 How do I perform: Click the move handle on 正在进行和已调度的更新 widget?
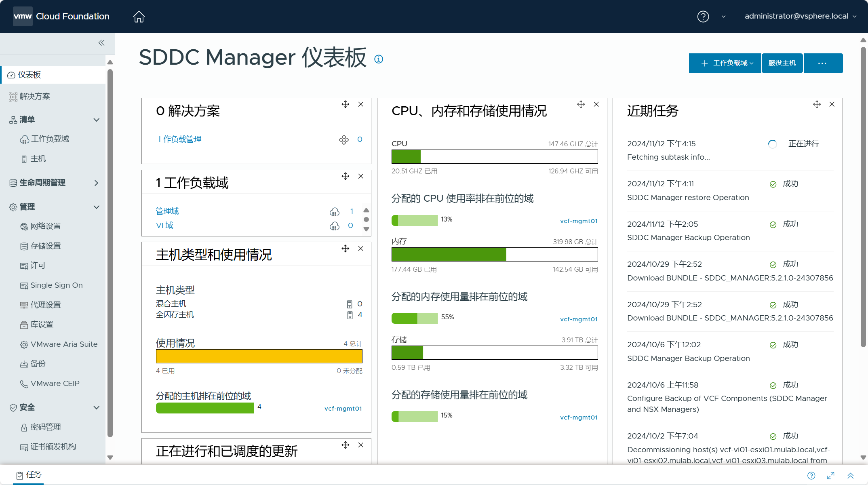coord(345,445)
